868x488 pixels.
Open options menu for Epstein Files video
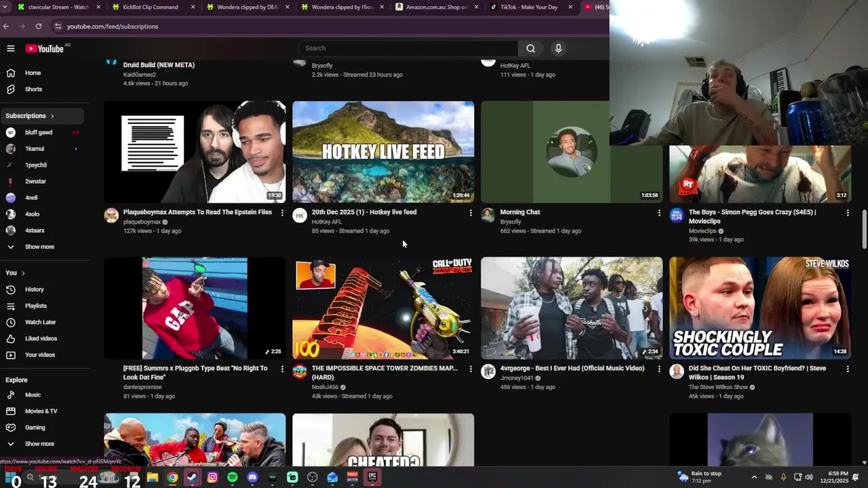pyautogui.click(x=282, y=213)
